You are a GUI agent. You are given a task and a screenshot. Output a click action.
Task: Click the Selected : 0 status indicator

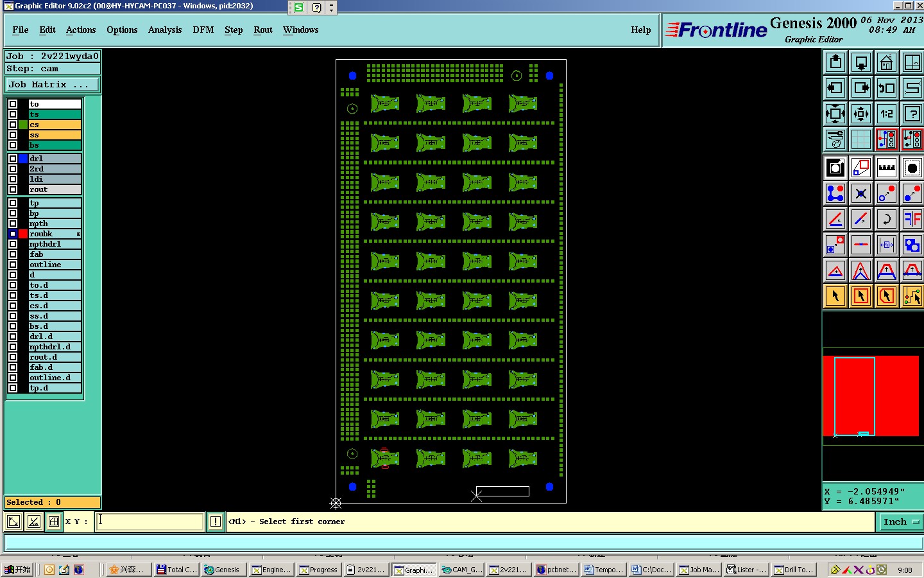coord(53,502)
